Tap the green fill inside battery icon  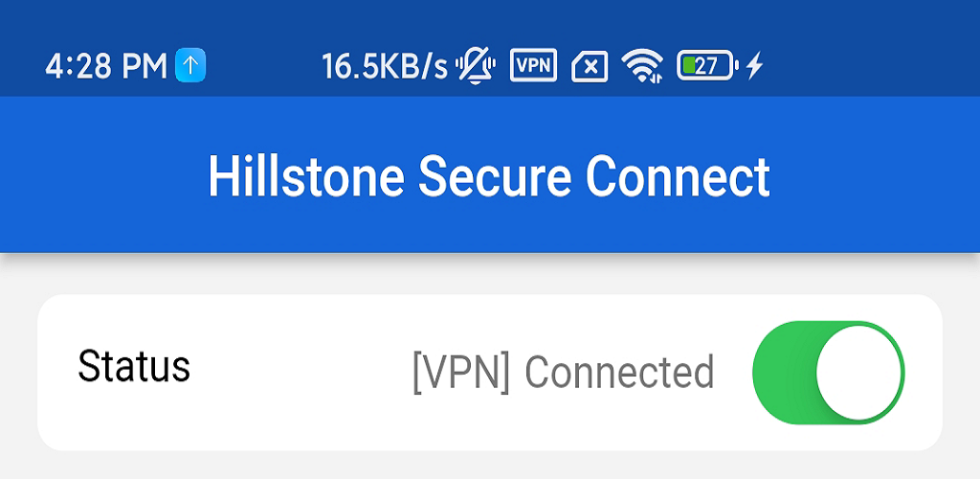click(x=689, y=65)
